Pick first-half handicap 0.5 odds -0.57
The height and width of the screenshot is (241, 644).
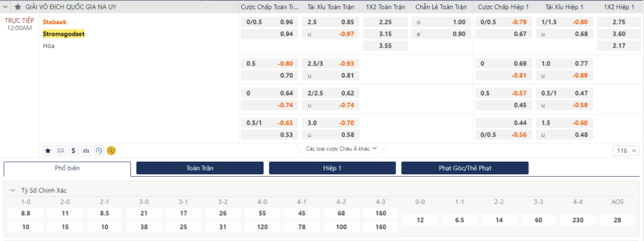coord(504,93)
